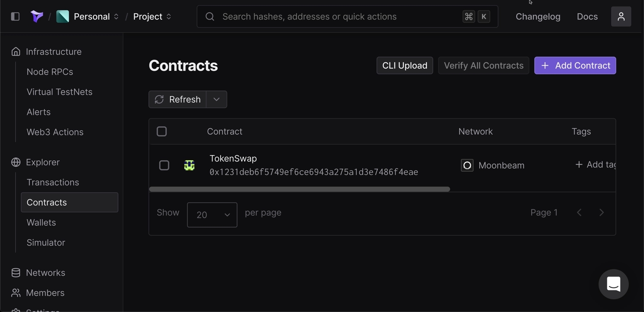Screen dimensions: 644x312
Task: Check the TokenSwap row checkbox
Action: [164, 165]
